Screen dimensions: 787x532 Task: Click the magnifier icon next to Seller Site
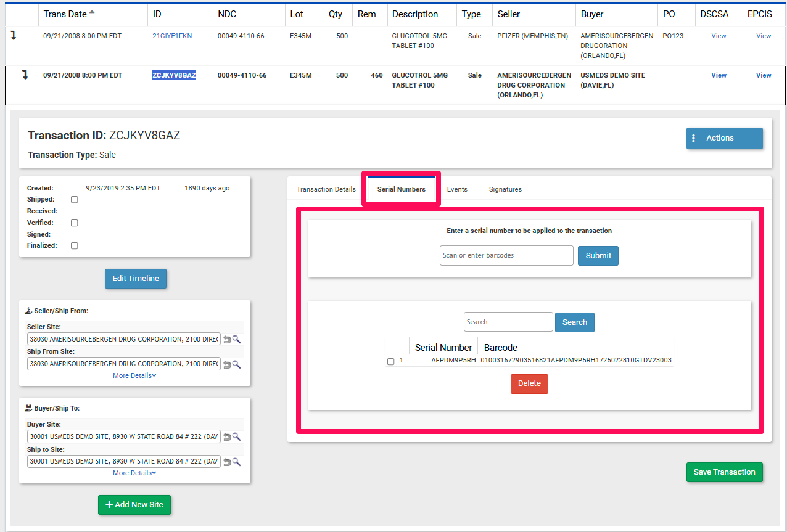point(236,339)
